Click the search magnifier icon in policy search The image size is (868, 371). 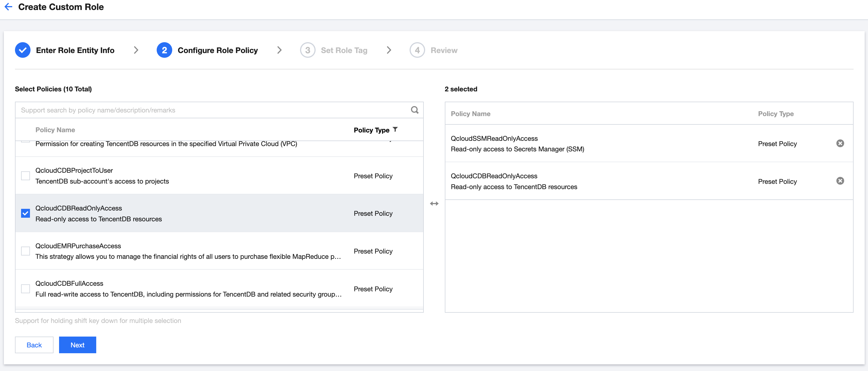point(415,110)
